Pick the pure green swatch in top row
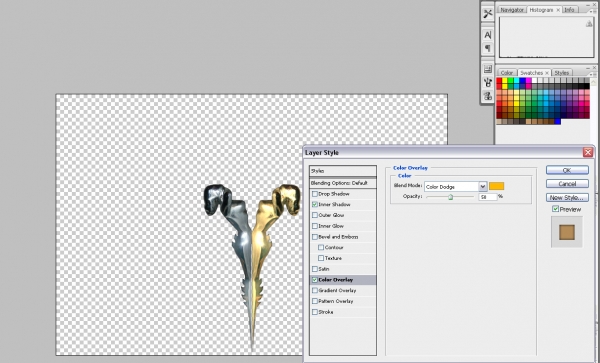The width and height of the screenshot is (600, 363). 511,80
